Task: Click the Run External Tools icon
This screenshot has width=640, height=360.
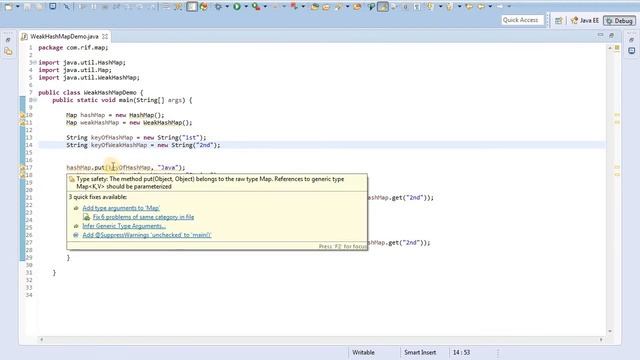Action: tap(256, 7)
